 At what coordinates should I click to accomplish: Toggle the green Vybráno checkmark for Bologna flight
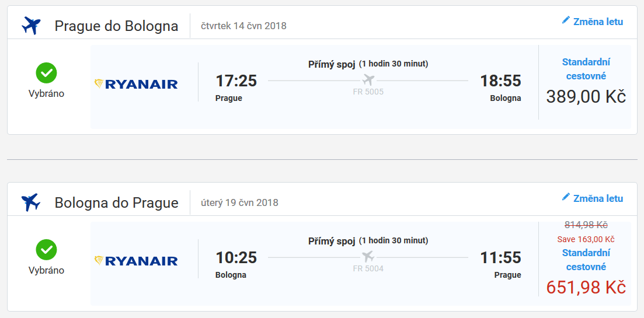pos(46,250)
